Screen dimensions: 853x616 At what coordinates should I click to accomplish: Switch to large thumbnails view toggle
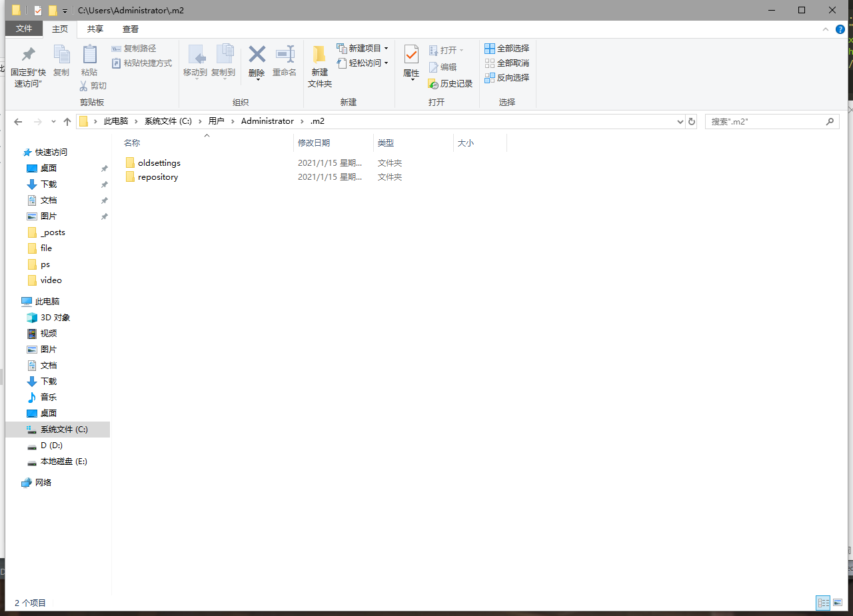click(x=838, y=603)
